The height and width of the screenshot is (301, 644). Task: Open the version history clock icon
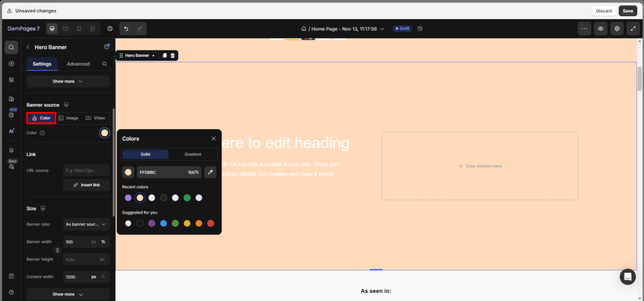click(109, 29)
